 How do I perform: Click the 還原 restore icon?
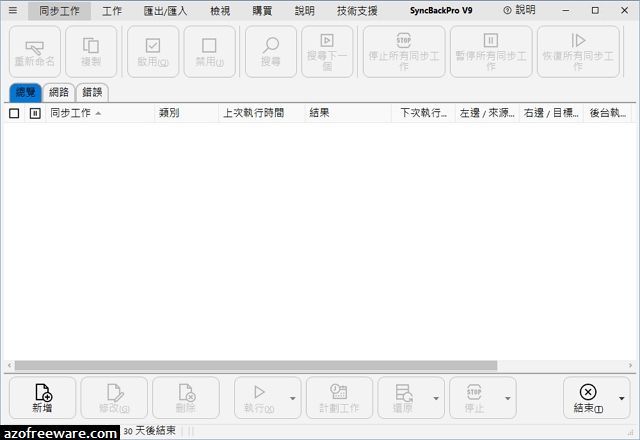(x=404, y=393)
